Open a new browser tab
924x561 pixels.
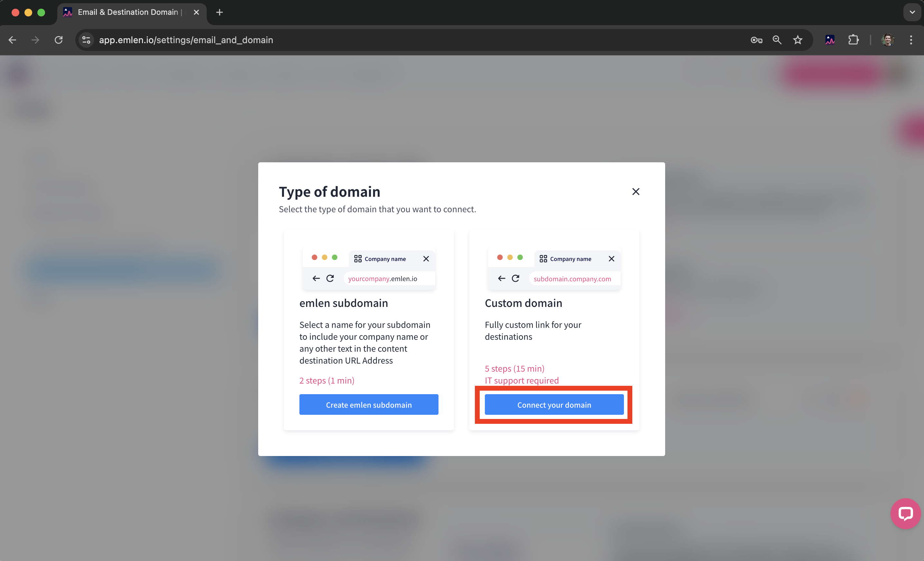pyautogui.click(x=219, y=12)
